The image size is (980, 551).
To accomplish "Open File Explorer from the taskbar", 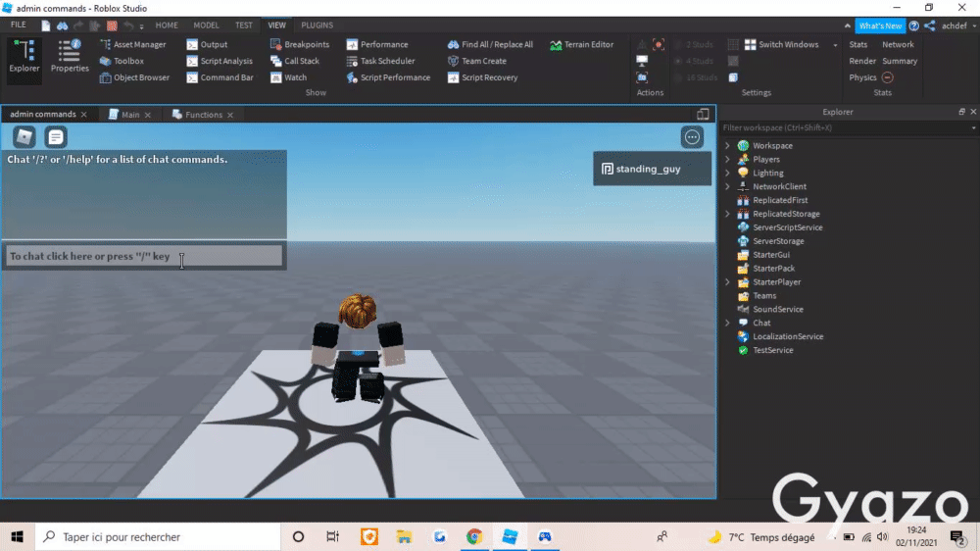I will (x=405, y=536).
